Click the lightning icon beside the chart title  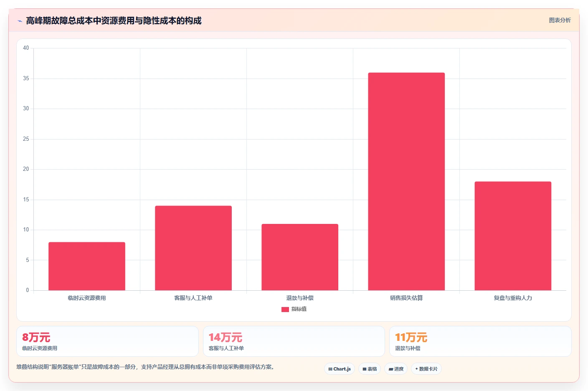(20, 21)
